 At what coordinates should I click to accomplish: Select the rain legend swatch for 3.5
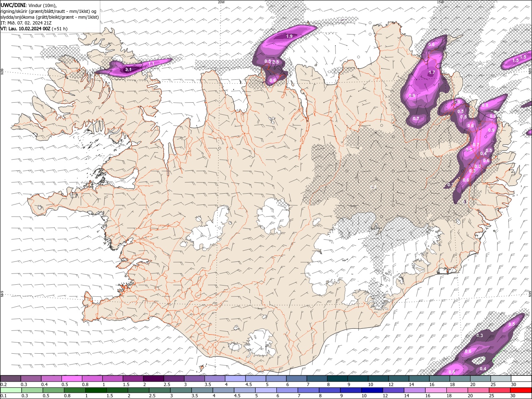(x=202, y=390)
